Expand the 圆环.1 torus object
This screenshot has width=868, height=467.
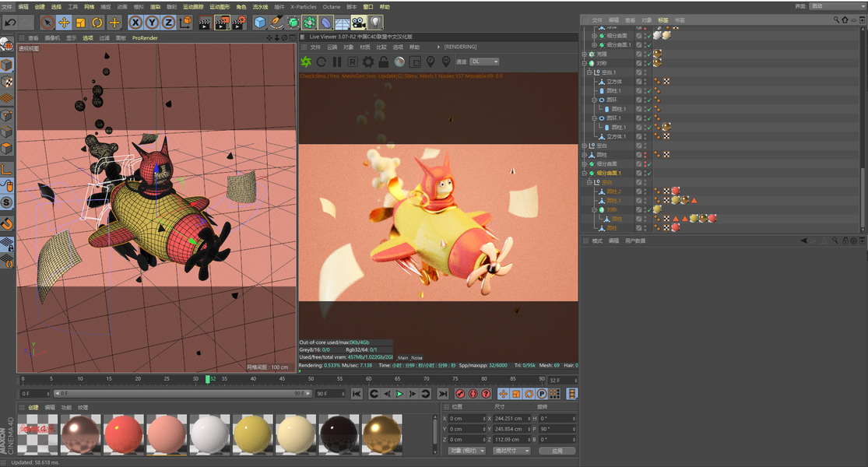coord(595,118)
